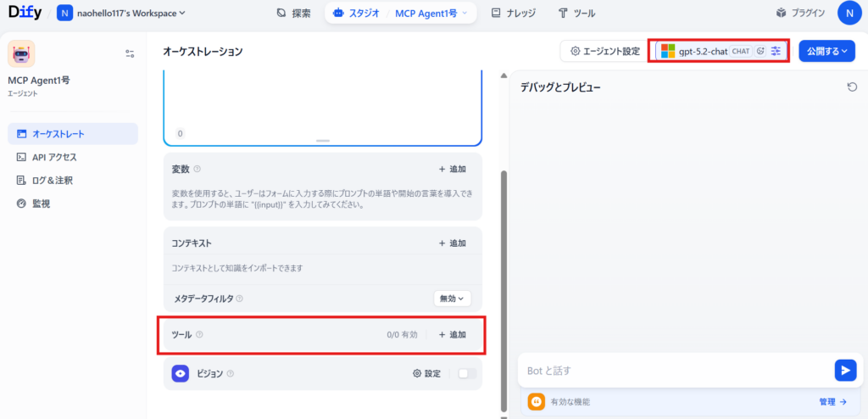Click the purple Vision eye icon
This screenshot has height=419, width=868.
pyautogui.click(x=180, y=373)
